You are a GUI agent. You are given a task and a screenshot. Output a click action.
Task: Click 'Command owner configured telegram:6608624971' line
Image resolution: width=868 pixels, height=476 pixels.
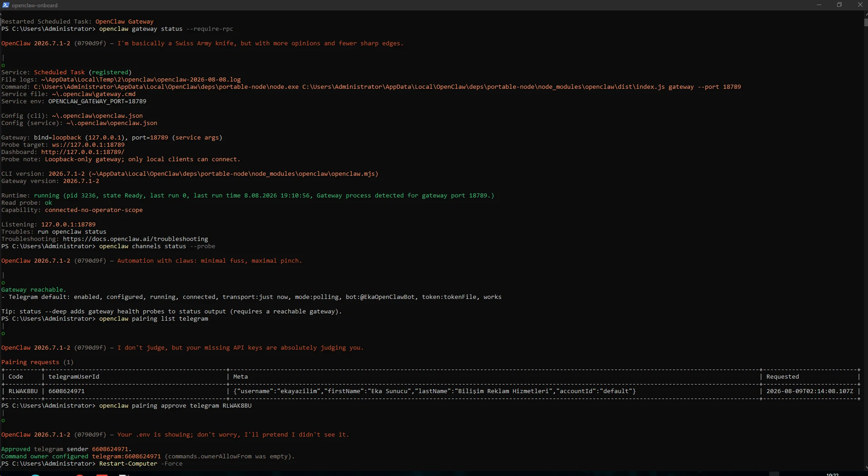click(148, 457)
